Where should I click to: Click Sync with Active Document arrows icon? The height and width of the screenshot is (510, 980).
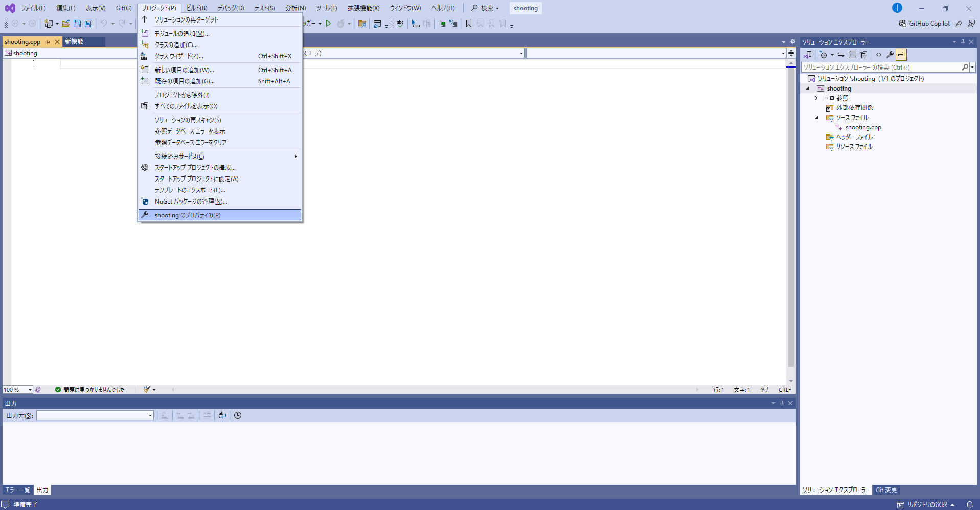point(841,55)
